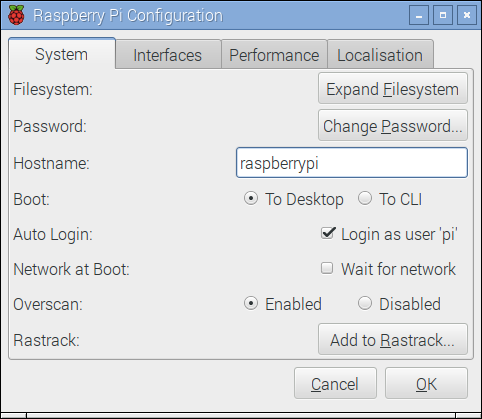Minimize the Raspberry Pi Configuration window

[419, 15]
